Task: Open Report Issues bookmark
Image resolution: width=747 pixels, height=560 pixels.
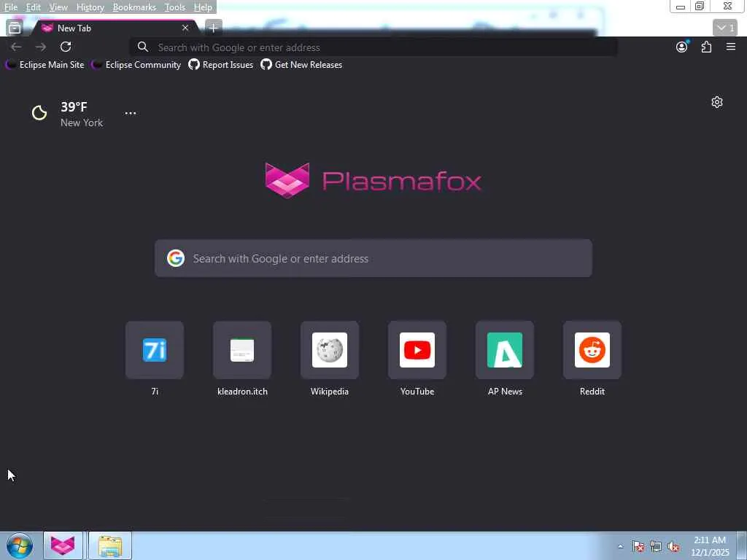Action: (x=221, y=65)
